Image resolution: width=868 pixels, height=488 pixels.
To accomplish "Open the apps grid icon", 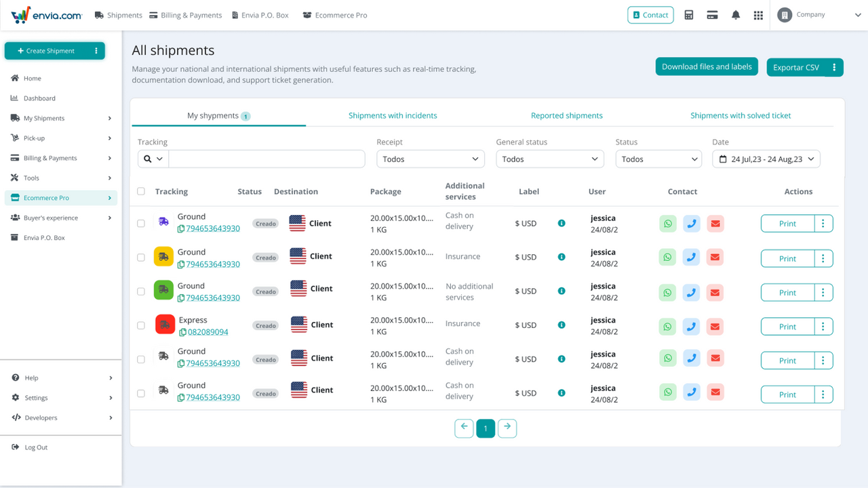I will [x=758, y=14].
